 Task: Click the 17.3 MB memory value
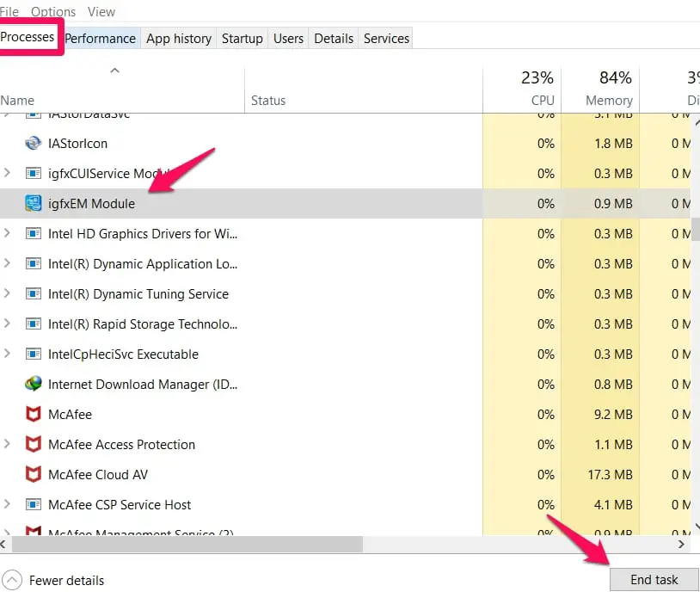click(611, 474)
